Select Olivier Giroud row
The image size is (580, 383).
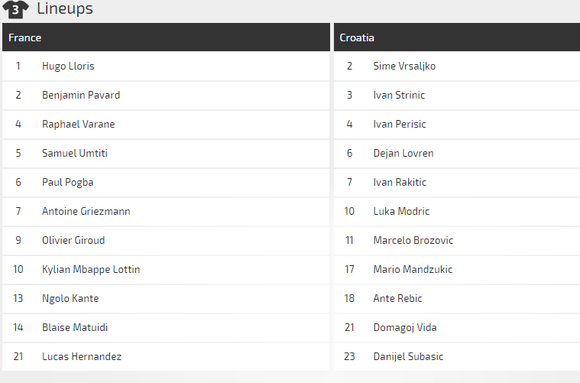tap(166, 241)
